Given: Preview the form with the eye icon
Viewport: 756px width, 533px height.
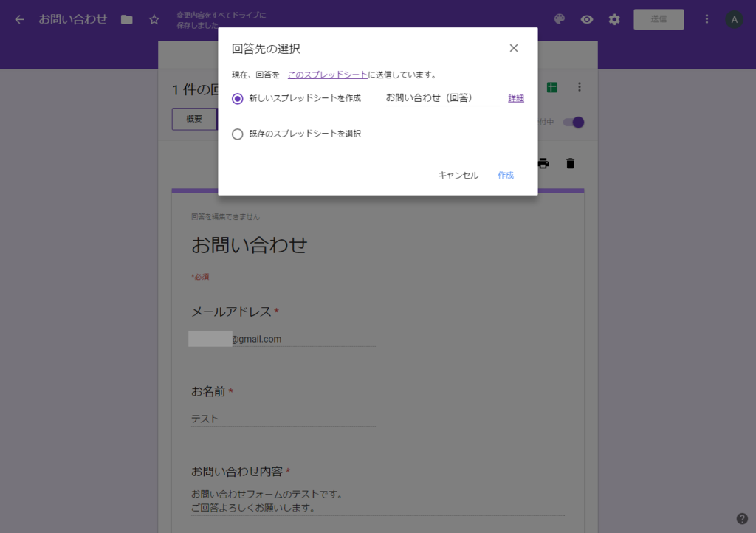Looking at the screenshot, I should [587, 19].
